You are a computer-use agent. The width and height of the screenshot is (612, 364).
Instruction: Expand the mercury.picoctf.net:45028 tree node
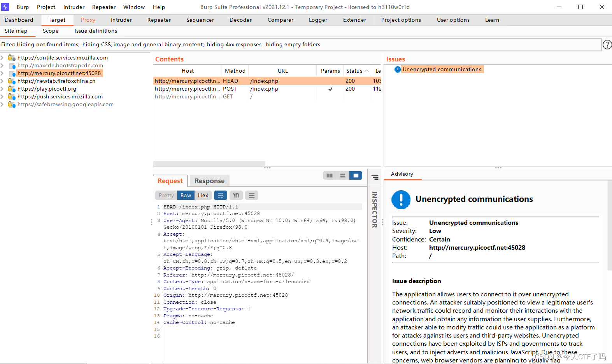(2, 73)
